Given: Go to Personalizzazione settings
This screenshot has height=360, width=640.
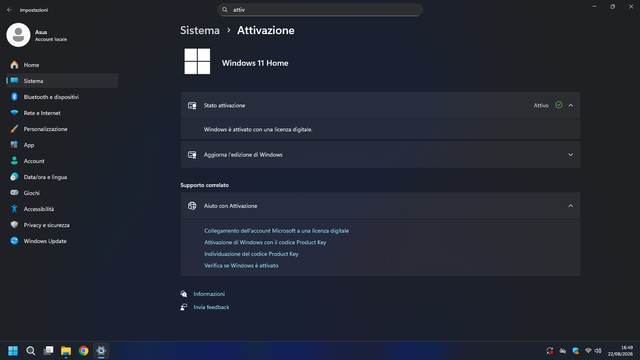Looking at the screenshot, I should tap(62, 129).
